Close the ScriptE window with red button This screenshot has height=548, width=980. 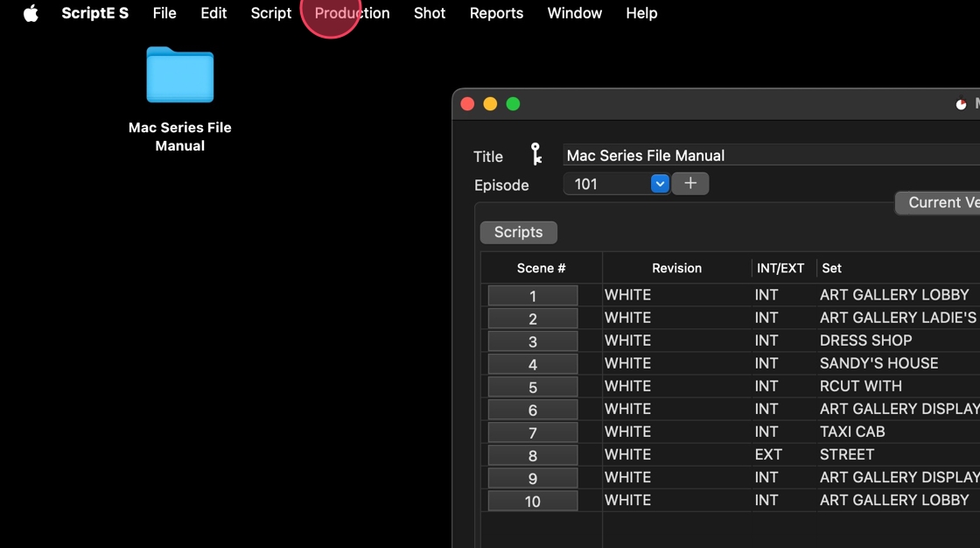467,104
